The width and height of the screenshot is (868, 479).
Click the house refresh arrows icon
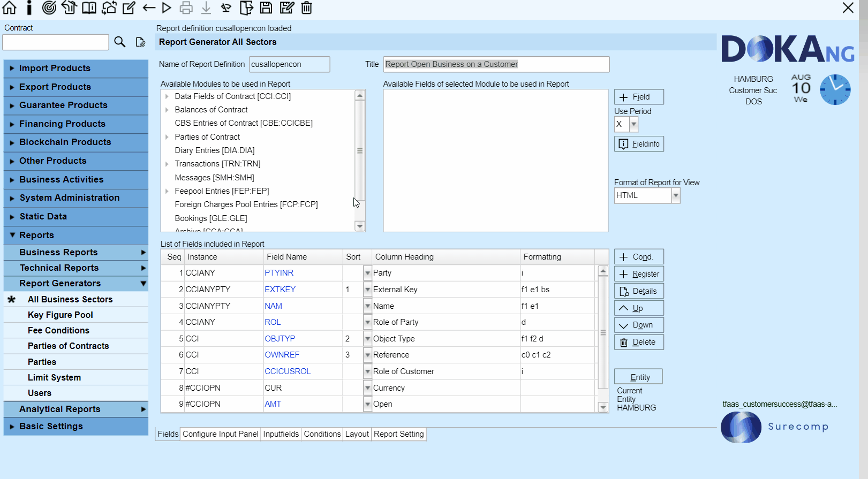click(x=109, y=7)
